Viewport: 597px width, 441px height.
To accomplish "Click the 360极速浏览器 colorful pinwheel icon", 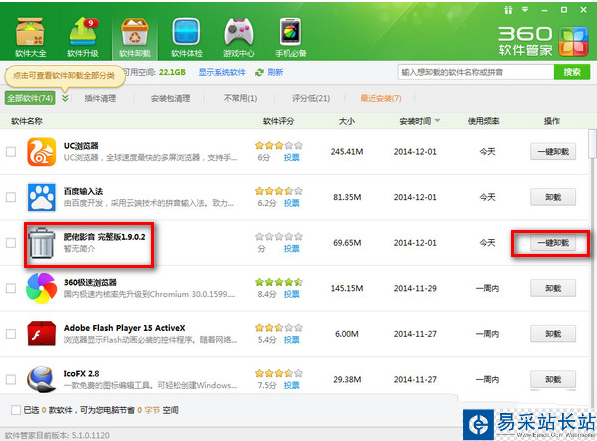I will [x=42, y=288].
